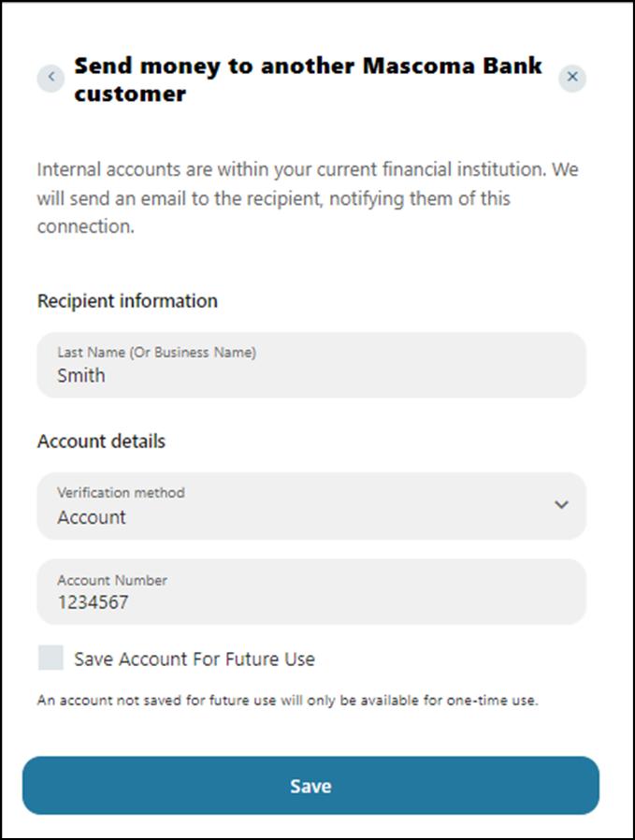Click the selected 'Account' value in the dropdown
Viewport: 635px width, 840px height.
[92, 517]
